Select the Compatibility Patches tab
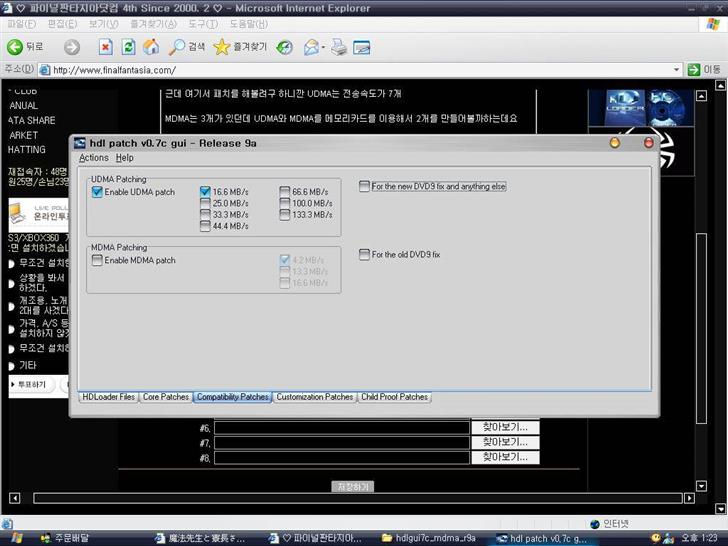Viewport: 728px width, 546px height. 233,397
